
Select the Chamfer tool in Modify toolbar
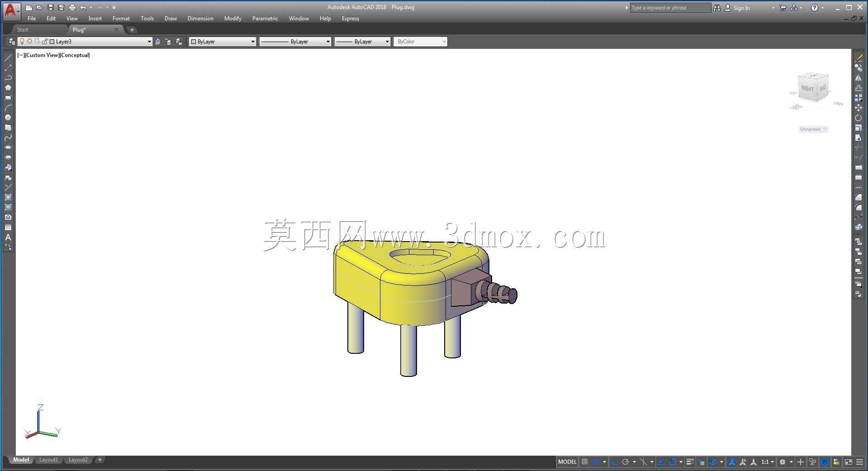pyautogui.click(x=859, y=198)
